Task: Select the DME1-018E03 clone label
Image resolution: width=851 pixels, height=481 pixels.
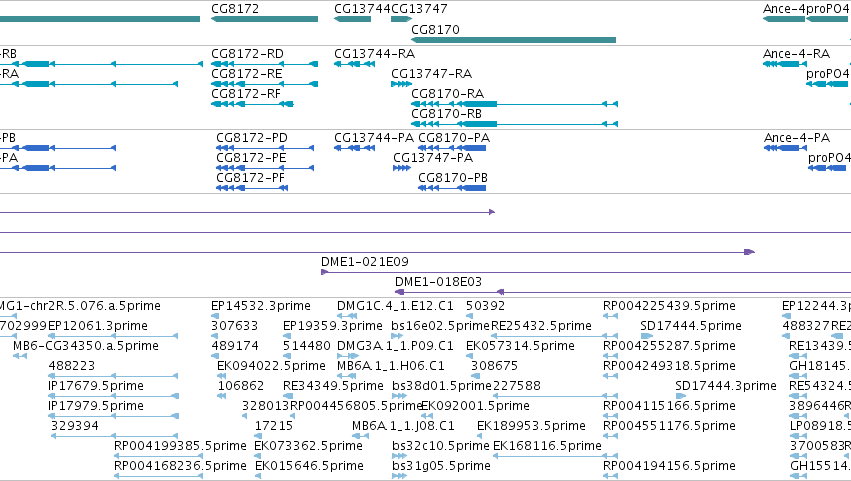Action: pos(439,282)
